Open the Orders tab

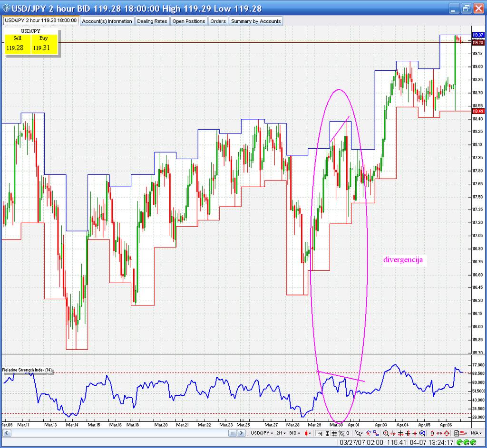pyautogui.click(x=218, y=21)
